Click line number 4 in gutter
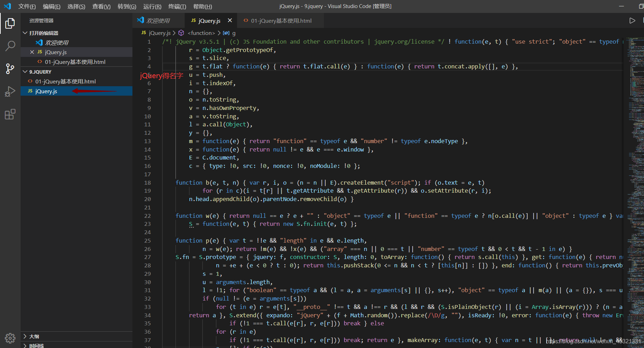This screenshot has width=644, height=348. (x=149, y=66)
